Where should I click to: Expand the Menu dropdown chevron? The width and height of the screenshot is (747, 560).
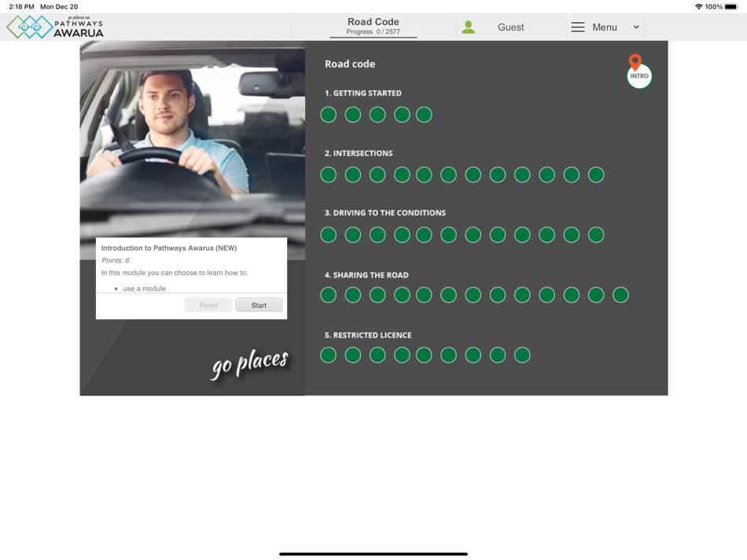click(636, 28)
